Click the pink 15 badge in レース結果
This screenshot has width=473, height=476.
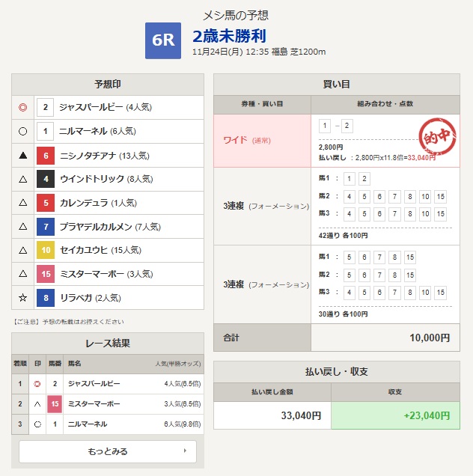click(55, 404)
